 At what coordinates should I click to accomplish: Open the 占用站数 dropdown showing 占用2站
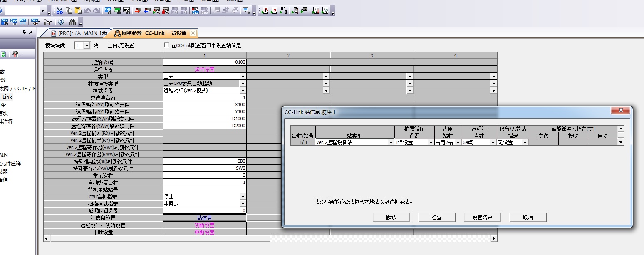(458, 142)
